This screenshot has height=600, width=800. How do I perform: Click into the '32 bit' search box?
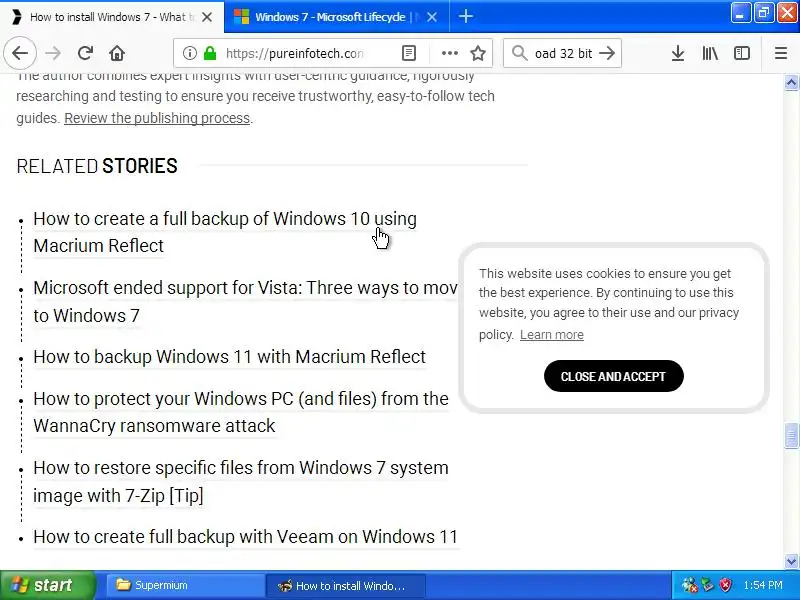click(563, 53)
